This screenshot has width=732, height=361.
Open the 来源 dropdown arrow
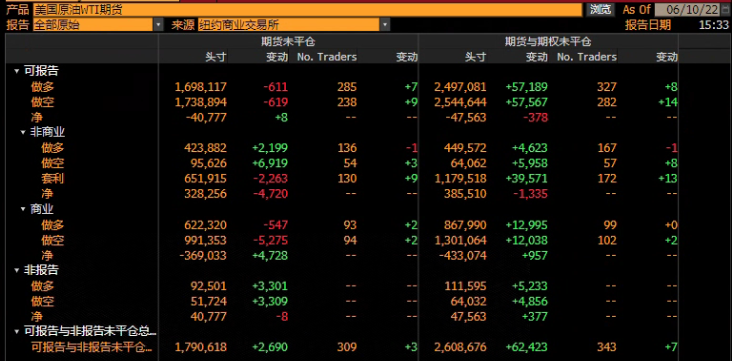pyautogui.click(x=385, y=25)
